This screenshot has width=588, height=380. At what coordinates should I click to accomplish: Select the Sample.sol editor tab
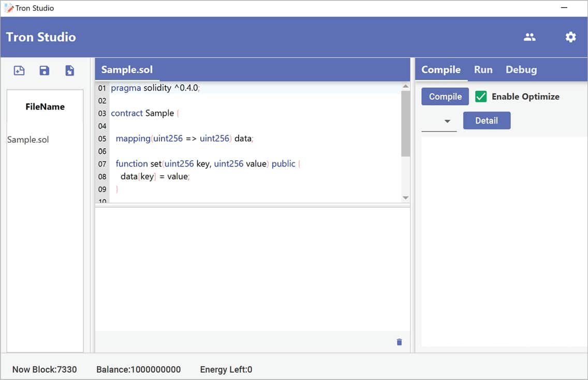[x=127, y=70]
